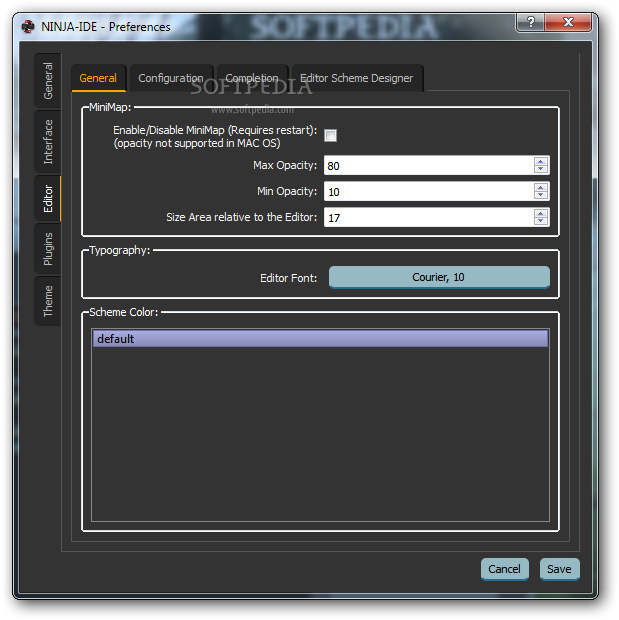Click the Courier, 10 font button

(x=439, y=277)
